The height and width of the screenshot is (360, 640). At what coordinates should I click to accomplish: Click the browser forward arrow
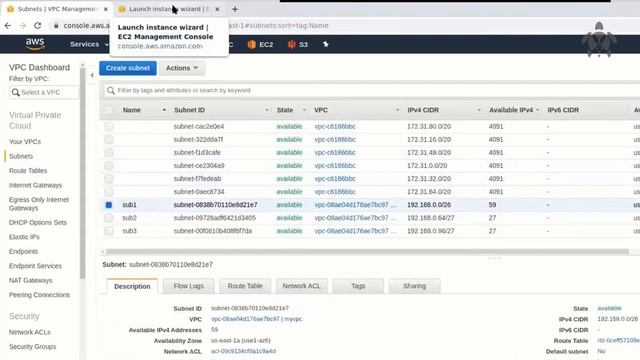pyautogui.click(x=22, y=25)
